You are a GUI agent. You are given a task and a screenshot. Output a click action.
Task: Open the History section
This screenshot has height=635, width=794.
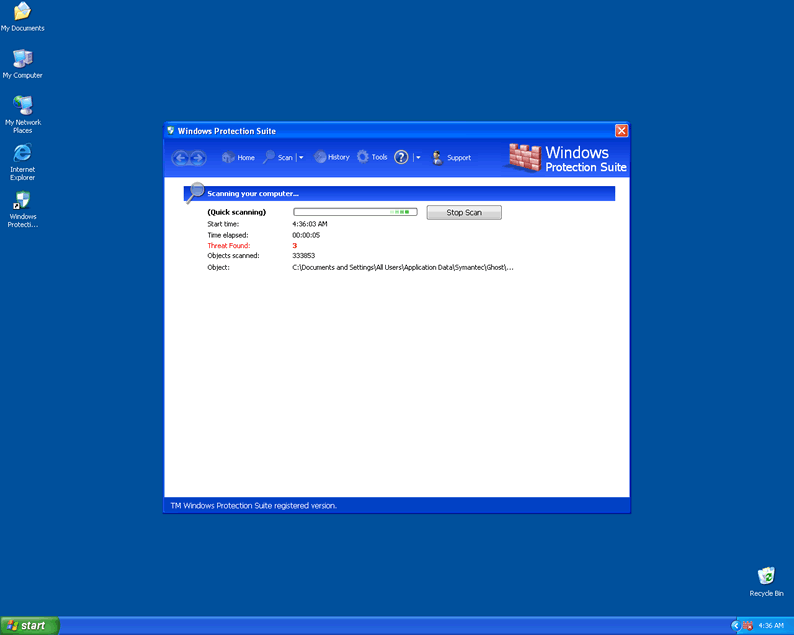(332, 157)
